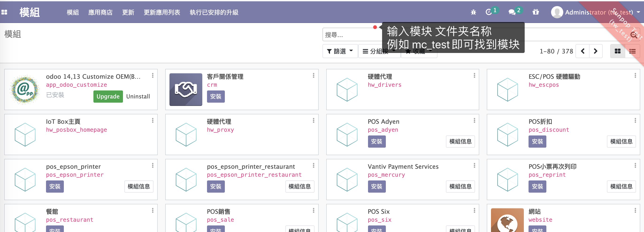Open the kebab menu on the POS Six card
Screen dimensions: 644x232
474,210
